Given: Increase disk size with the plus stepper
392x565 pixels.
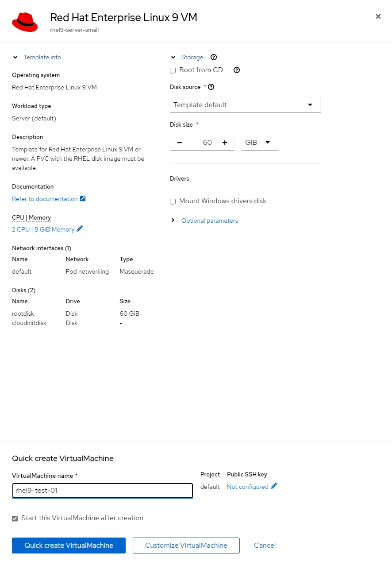Looking at the screenshot, I should pyautogui.click(x=224, y=142).
